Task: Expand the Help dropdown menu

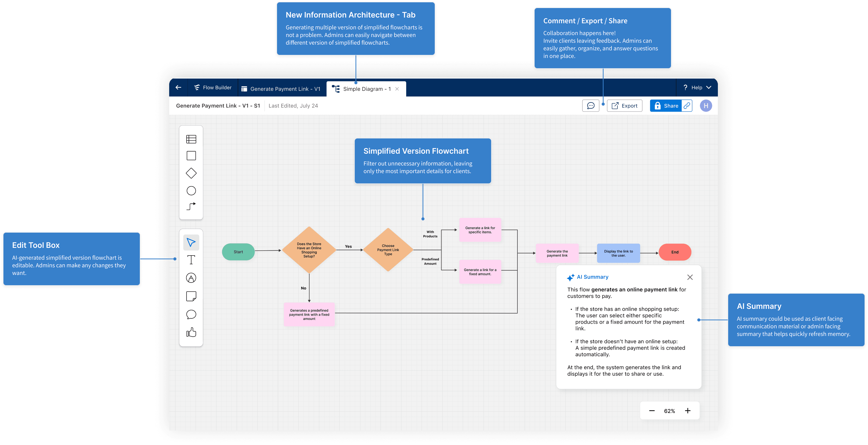Action: [x=697, y=88]
